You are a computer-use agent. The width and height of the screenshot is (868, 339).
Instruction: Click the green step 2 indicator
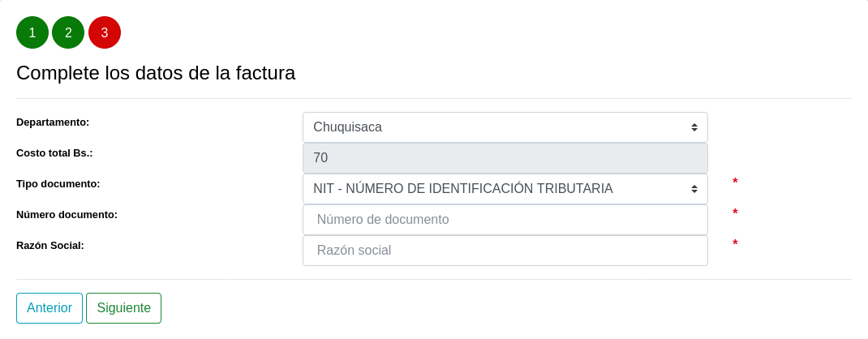click(68, 32)
